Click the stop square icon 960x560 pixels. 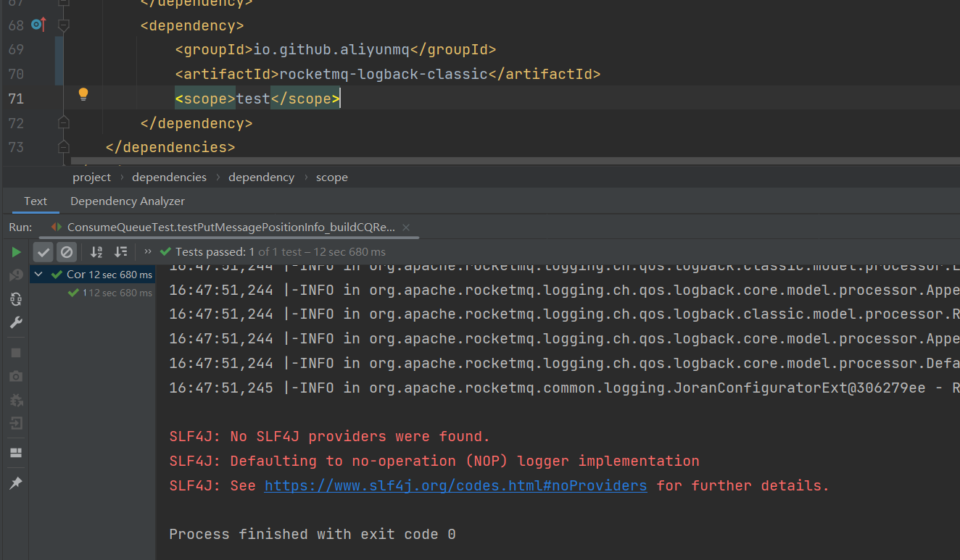[x=16, y=353]
